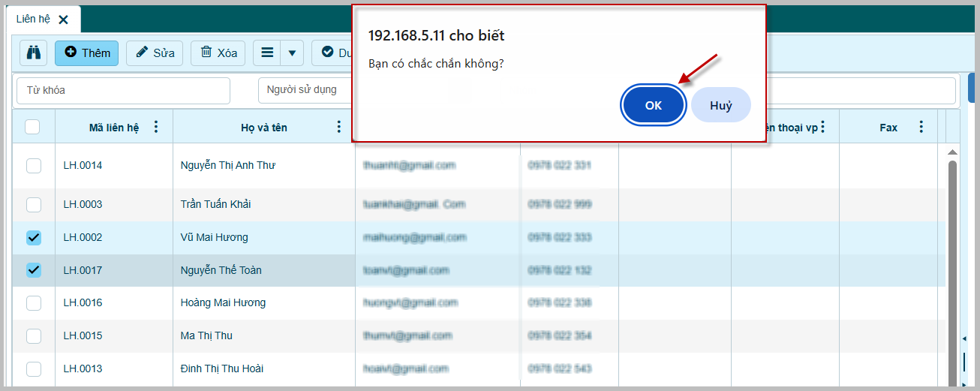The image size is (980, 391).
Task: Uncheck the LH.0002 row checkbox
Action: pos(34,237)
